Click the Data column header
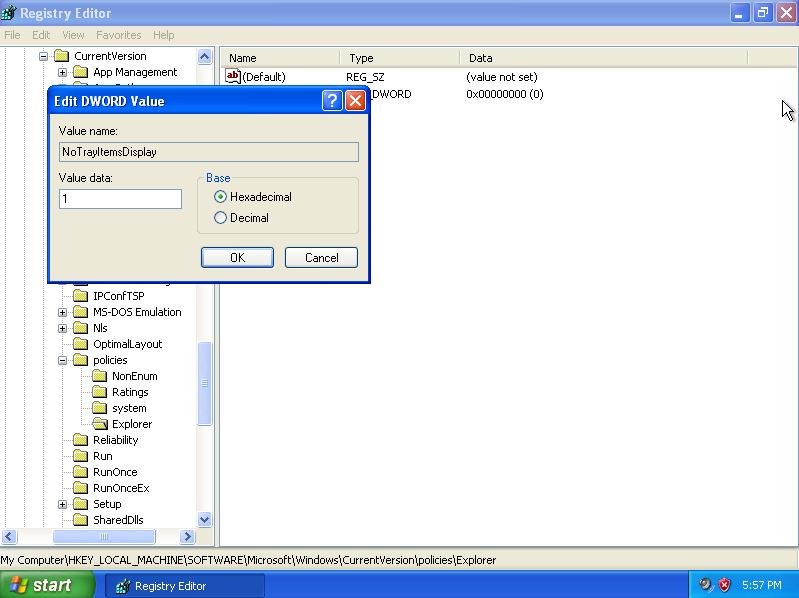The image size is (799, 598). (x=604, y=58)
